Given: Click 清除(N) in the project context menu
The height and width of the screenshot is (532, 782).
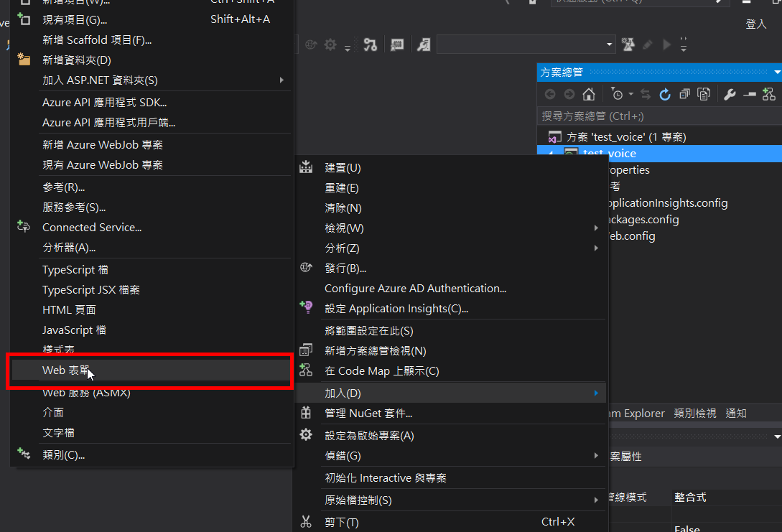Looking at the screenshot, I should point(452,208).
